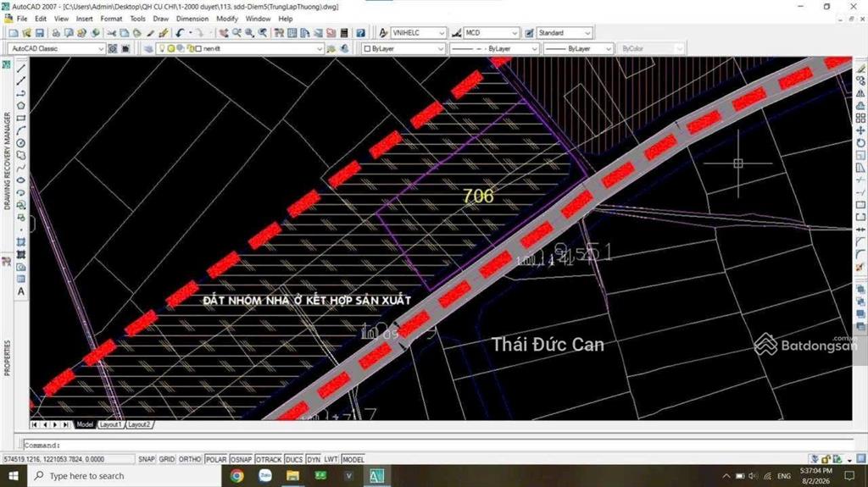The height and width of the screenshot is (487, 868).
Task: Activate Zoom Realtime magnifier icon
Action: click(236, 33)
